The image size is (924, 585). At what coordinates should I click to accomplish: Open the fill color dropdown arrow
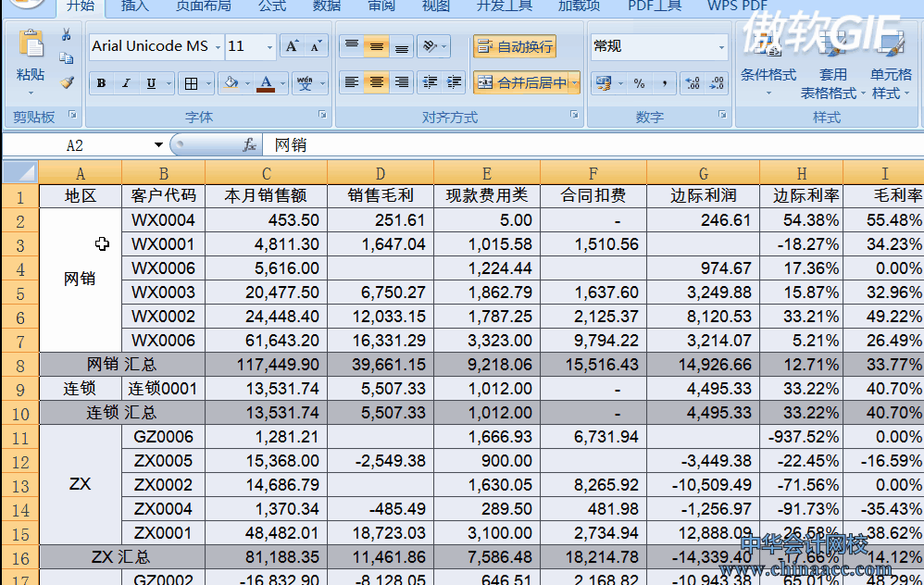(x=247, y=83)
